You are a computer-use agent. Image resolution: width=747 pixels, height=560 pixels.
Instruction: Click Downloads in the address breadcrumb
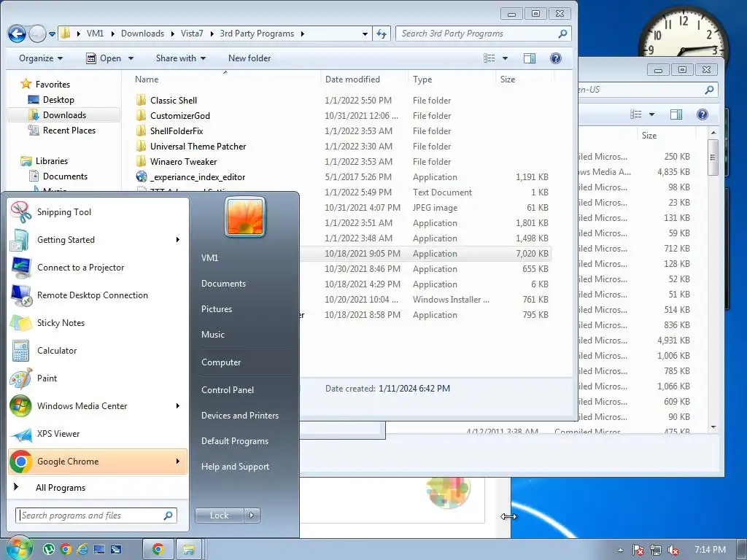tap(142, 34)
